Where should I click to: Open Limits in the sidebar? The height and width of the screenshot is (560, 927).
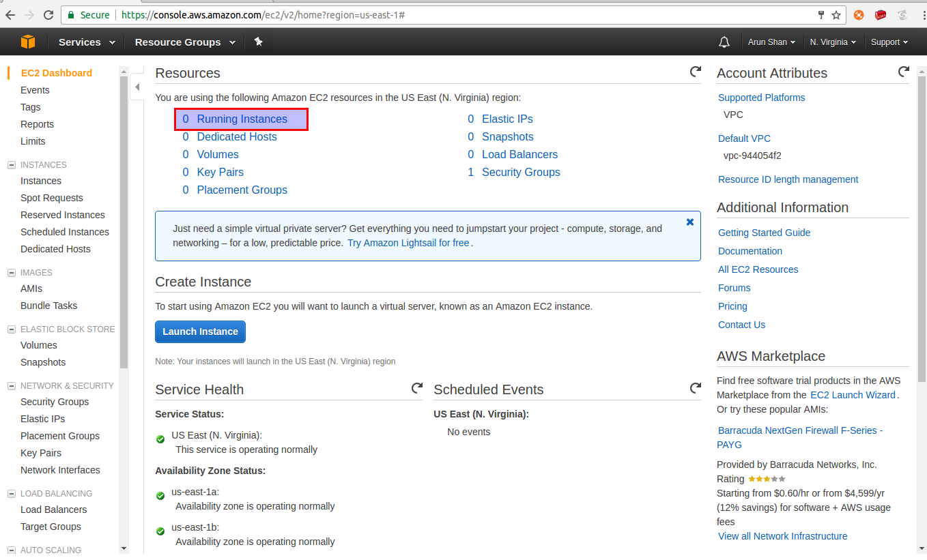(x=33, y=141)
